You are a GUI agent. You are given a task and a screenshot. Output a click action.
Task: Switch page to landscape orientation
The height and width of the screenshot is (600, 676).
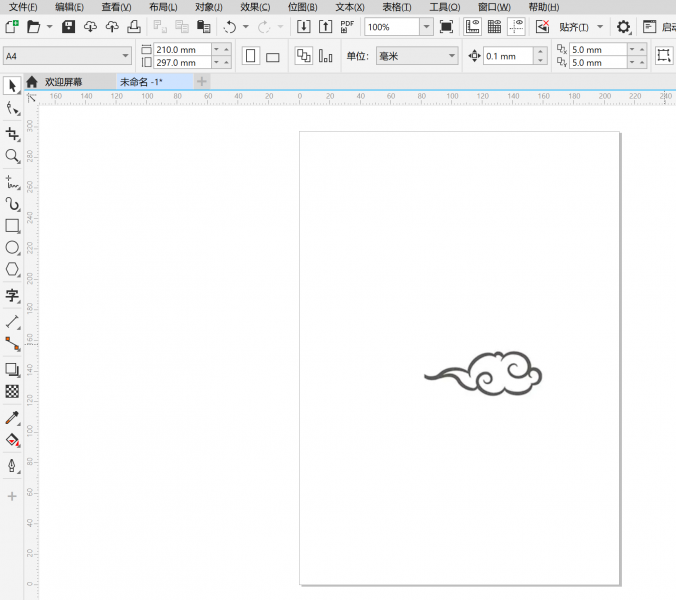pos(273,56)
